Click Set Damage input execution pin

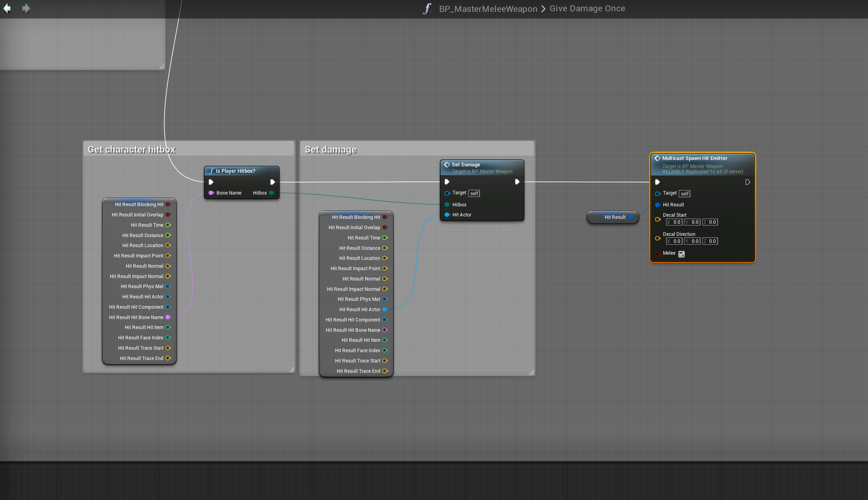447,182
